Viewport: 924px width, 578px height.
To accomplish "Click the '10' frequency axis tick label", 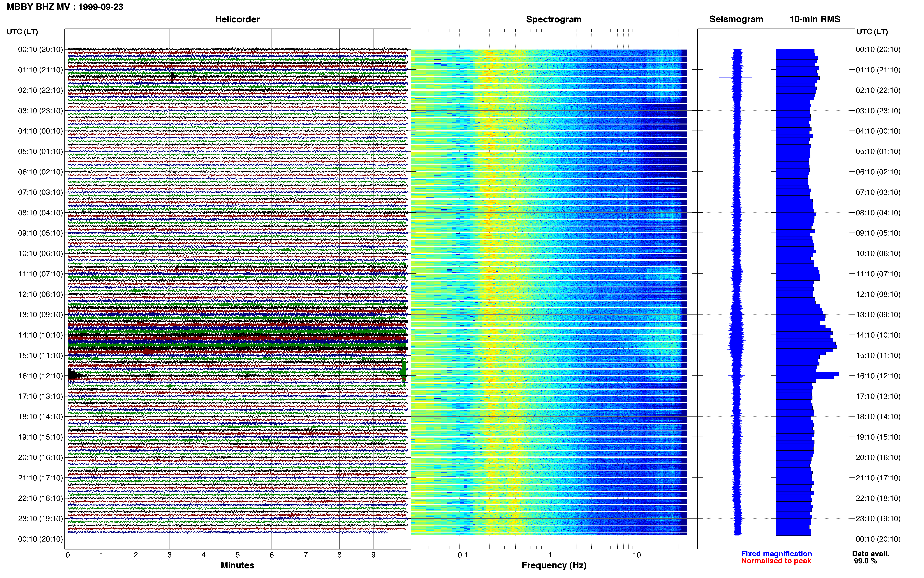I will (x=637, y=555).
